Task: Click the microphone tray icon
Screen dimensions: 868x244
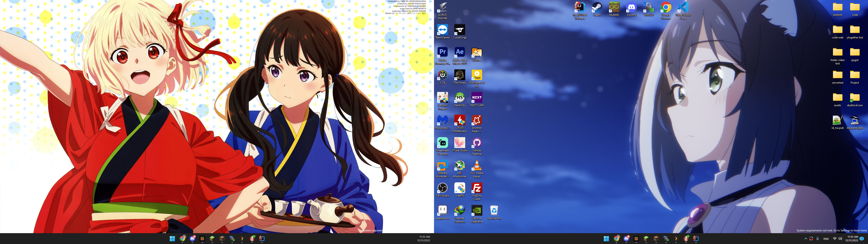Action: [x=817, y=239]
